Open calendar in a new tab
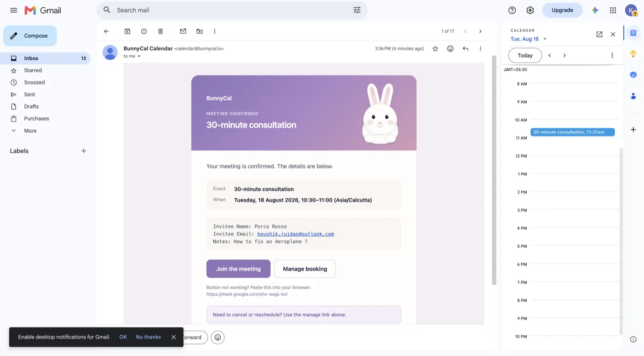Screen dimensions: 644x356 (x=599, y=34)
